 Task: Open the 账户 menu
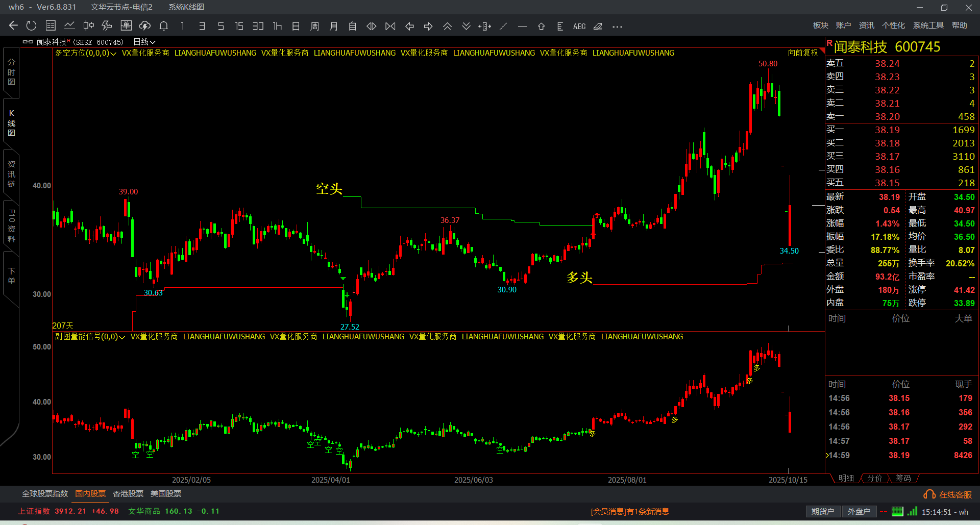[844, 26]
